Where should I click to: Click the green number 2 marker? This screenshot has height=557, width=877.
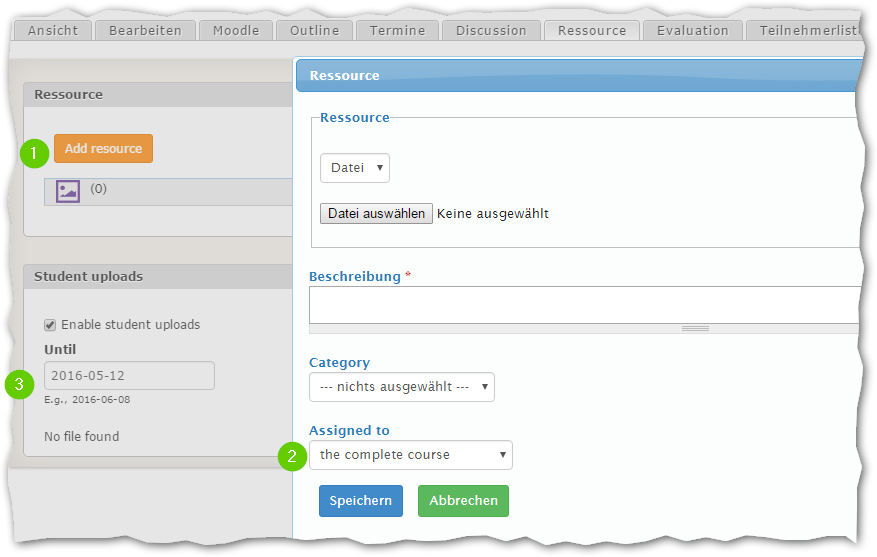pyautogui.click(x=293, y=456)
